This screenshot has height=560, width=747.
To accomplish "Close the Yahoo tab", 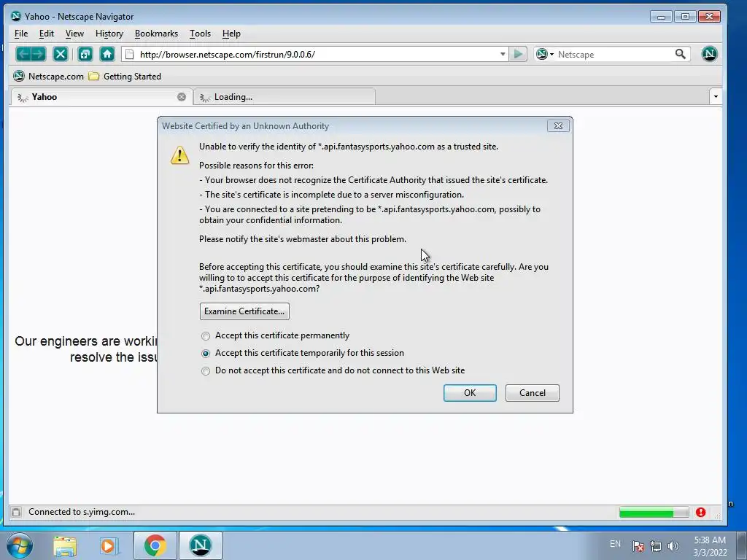I will click(182, 97).
